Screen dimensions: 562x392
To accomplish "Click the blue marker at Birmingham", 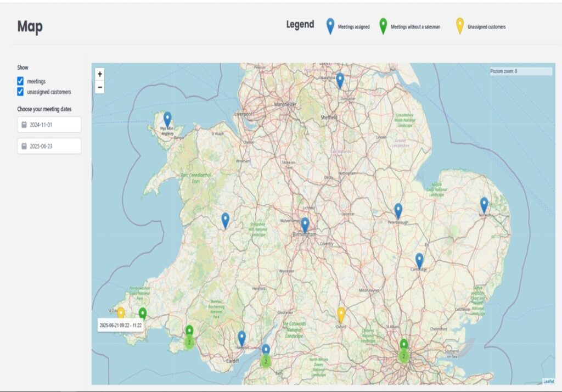I will [305, 224].
